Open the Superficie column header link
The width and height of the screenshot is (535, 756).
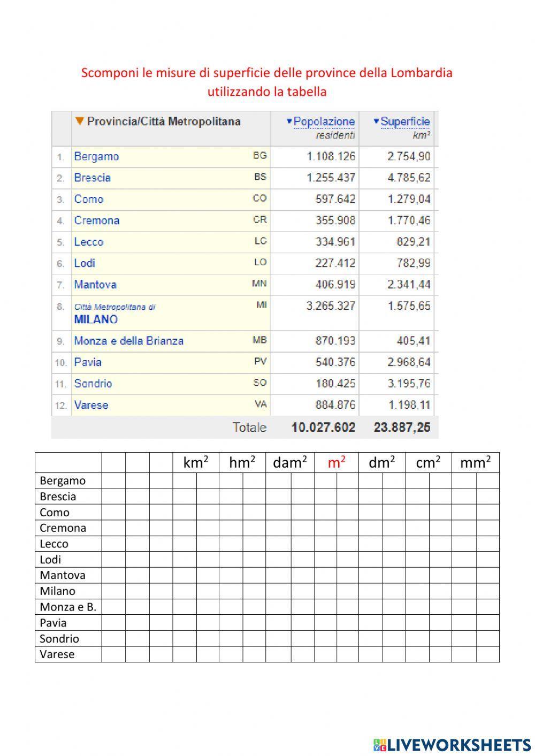(x=405, y=121)
